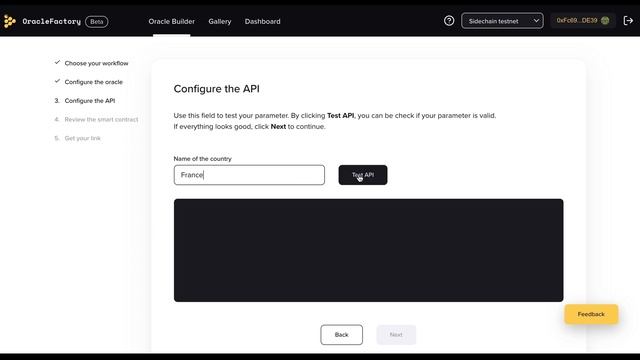Select the Configure the oracle step
The height and width of the screenshot is (360, 640).
(93, 82)
